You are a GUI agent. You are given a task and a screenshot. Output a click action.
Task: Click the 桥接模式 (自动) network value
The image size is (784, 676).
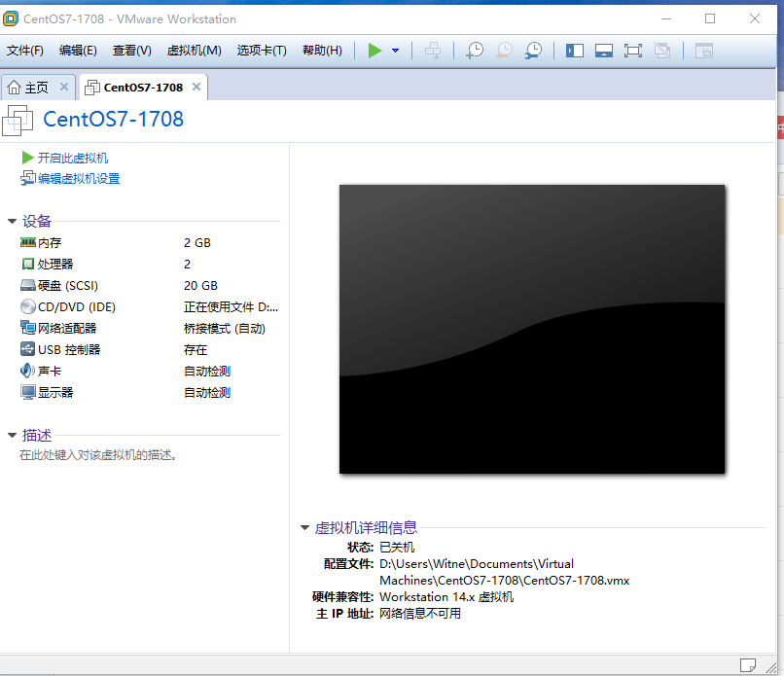[225, 329]
